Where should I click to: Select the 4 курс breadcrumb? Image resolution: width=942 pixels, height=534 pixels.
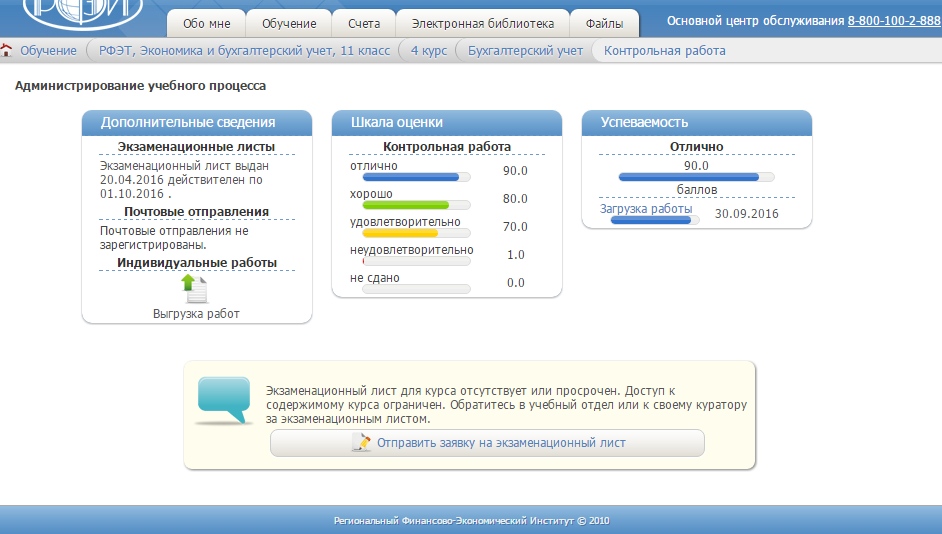tap(427, 50)
